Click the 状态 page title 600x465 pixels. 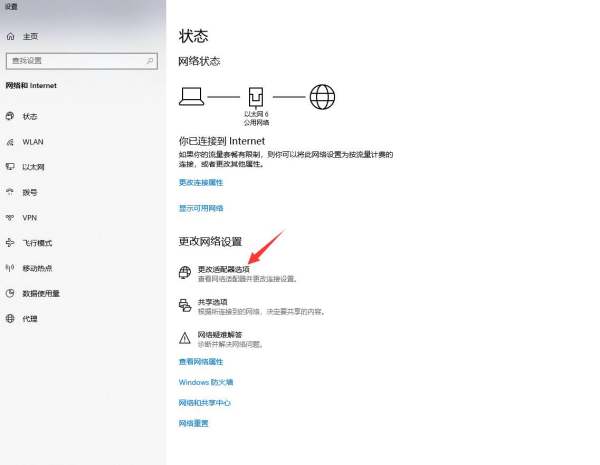click(193, 36)
